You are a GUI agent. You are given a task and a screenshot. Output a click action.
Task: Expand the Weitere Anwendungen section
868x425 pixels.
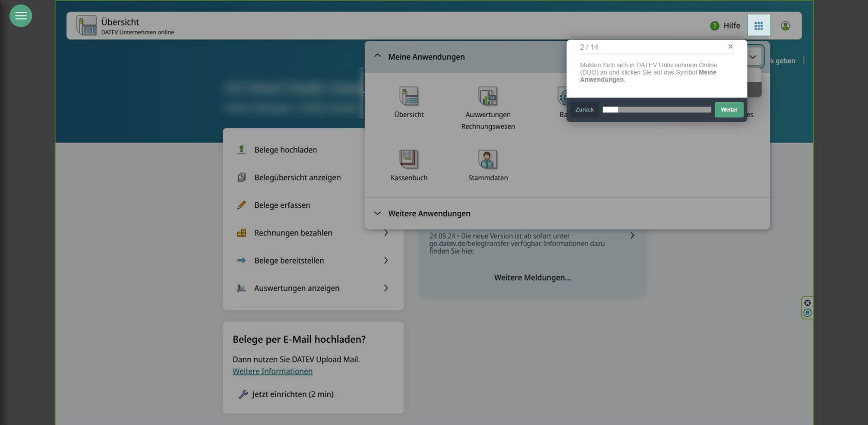378,213
